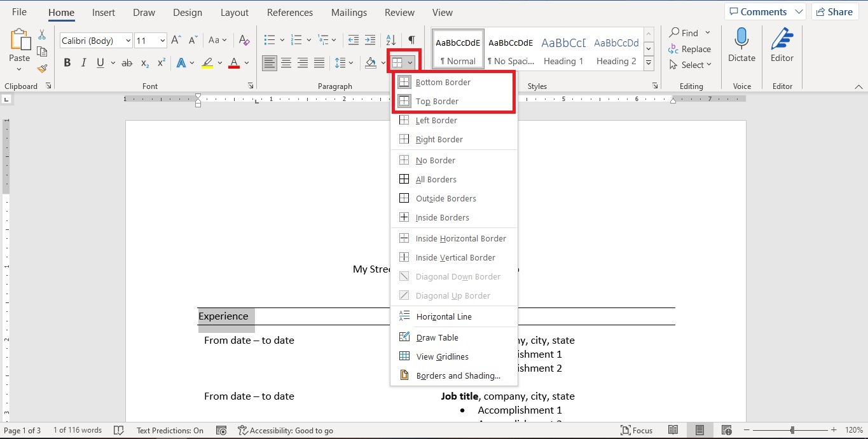
Task: Expand numbered list options
Action: [x=309, y=41]
